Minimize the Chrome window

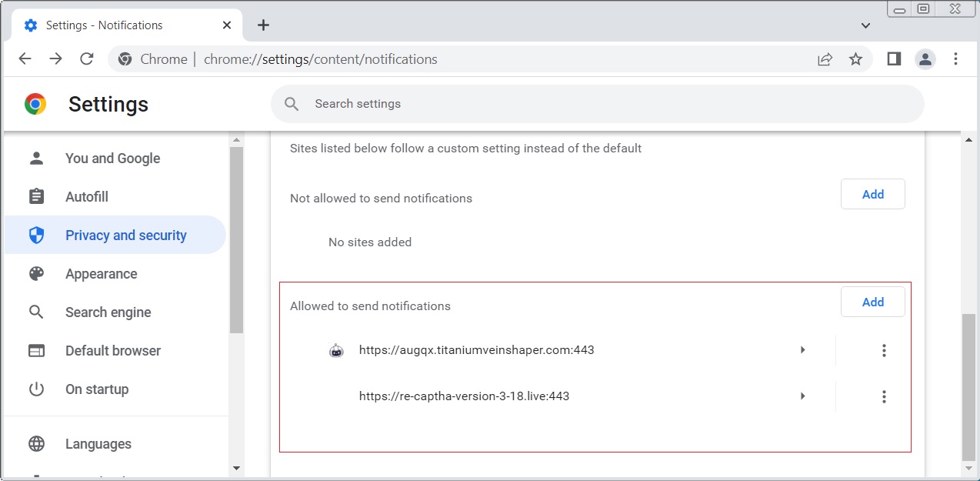[898, 9]
